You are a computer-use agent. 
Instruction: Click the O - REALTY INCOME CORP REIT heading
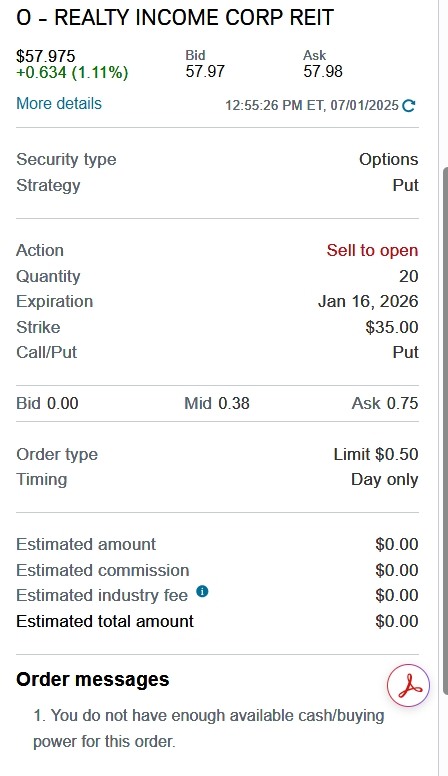pyautogui.click(x=175, y=17)
